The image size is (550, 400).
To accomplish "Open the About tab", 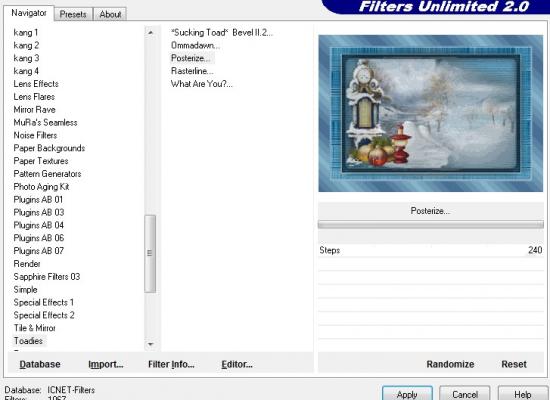I will pyautogui.click(x=110, y=14).
